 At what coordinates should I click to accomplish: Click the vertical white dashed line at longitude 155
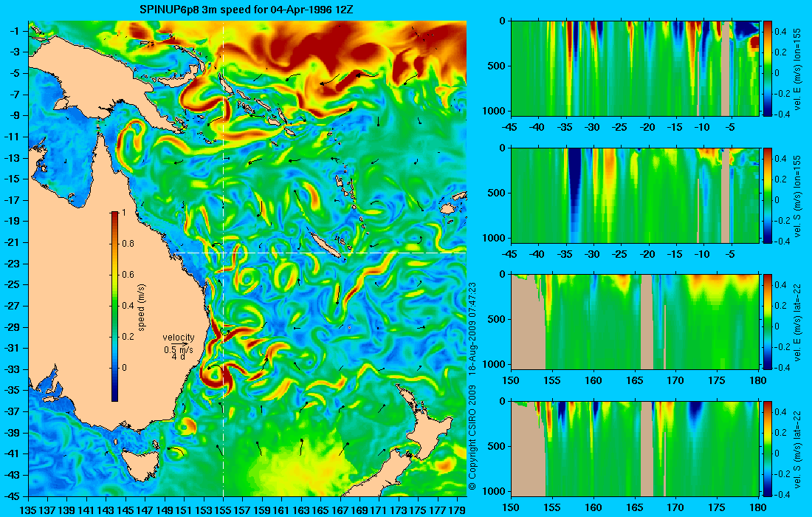(223, 258)
